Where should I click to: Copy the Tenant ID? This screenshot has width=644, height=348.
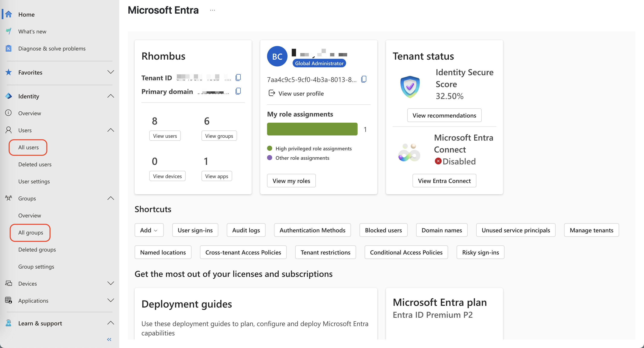[238, 78]
